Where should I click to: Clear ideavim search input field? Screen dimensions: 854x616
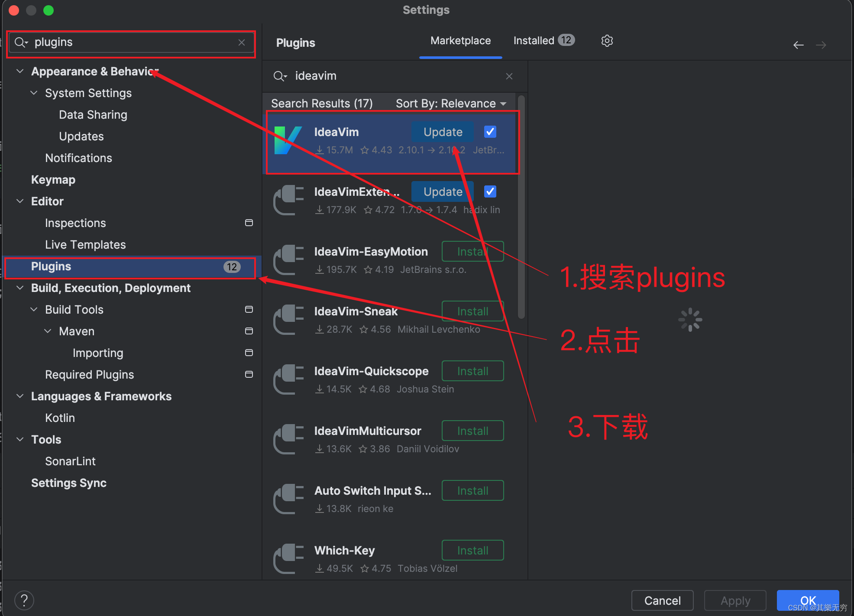[509, 76]
